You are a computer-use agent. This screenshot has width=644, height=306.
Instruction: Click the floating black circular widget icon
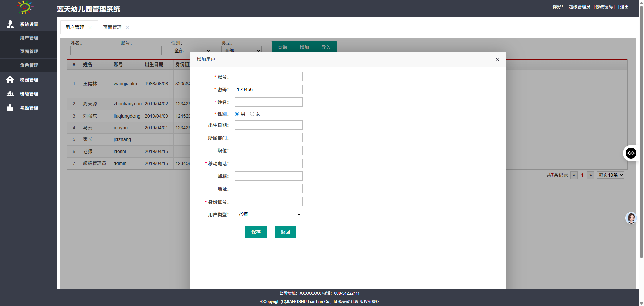(631, 153)
